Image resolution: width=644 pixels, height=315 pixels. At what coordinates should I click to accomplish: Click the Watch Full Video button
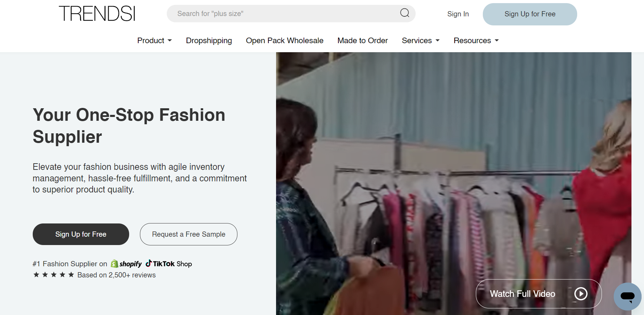point(539,294)
